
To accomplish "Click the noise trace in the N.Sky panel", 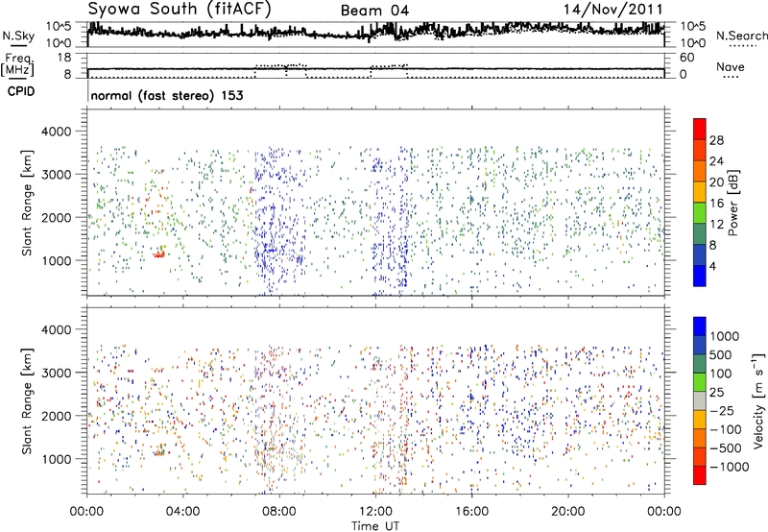I will 375,33.
